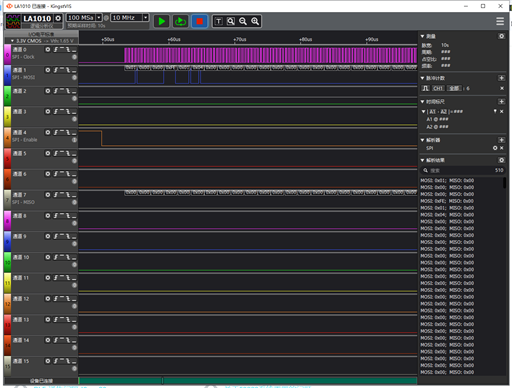Click the round button below channel 6 triggers
The image size is (512, 388).
pos(74,182)
